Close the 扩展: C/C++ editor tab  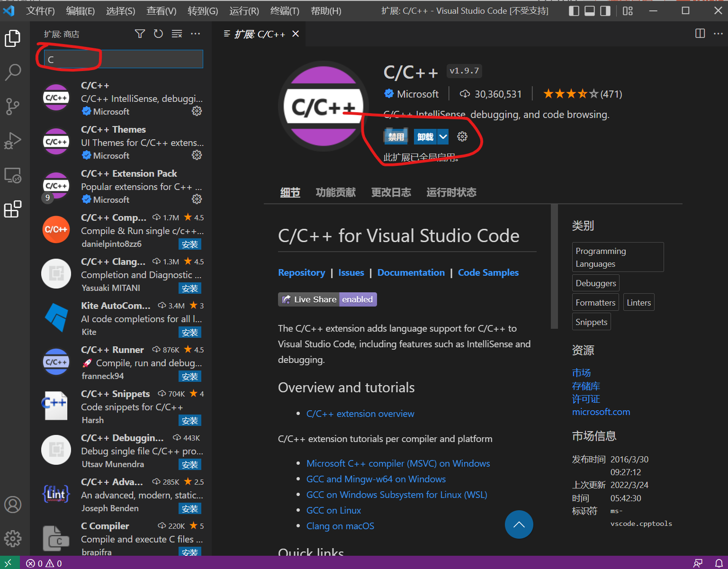[296, 34]
